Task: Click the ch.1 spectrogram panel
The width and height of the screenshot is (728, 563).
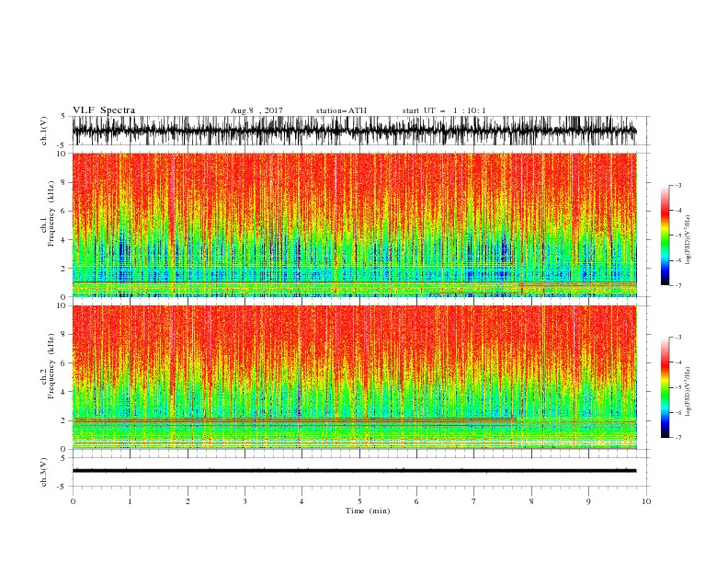Action: pos(354,224)
